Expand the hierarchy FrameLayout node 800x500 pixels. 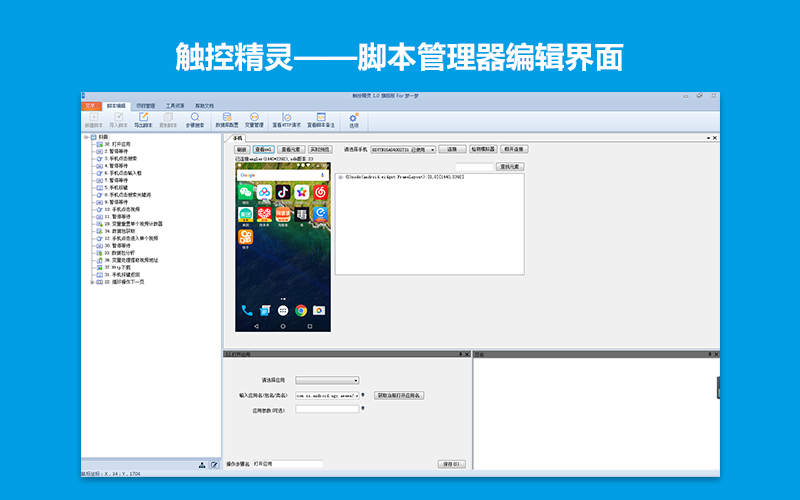tap(340, 177)
